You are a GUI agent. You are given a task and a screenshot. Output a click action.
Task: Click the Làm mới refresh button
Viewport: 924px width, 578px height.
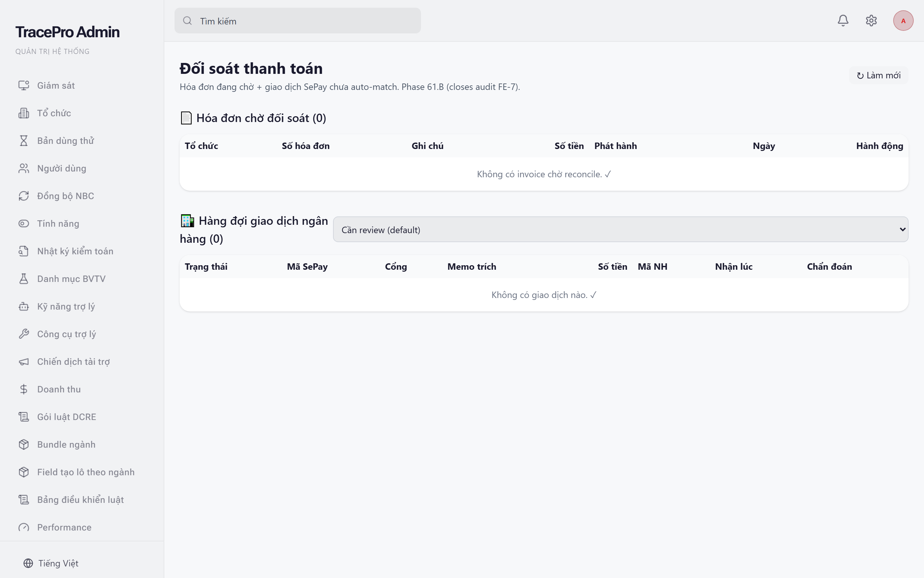pyautogui.click(x=878, y=75)
